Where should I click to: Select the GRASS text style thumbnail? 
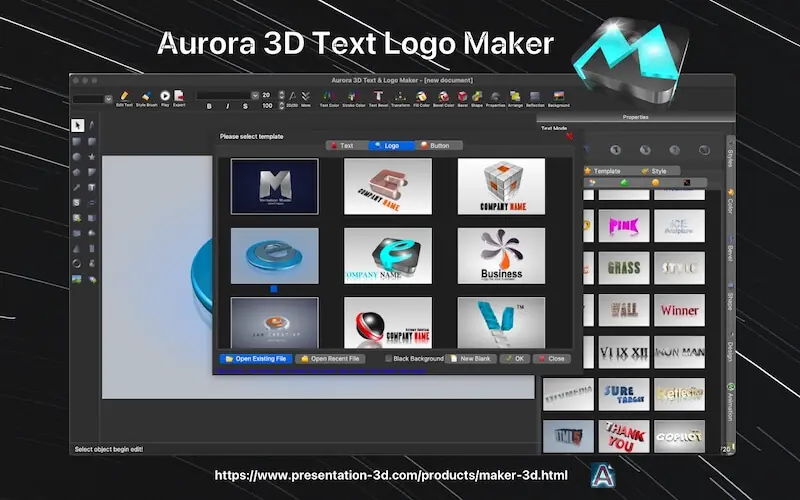tap(623, 268)
